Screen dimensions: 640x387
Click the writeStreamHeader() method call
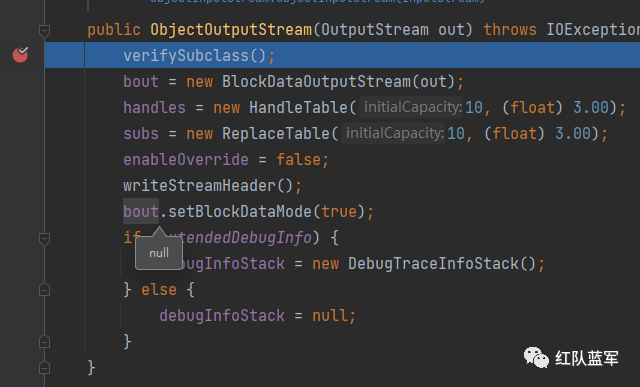coord(208,186)
